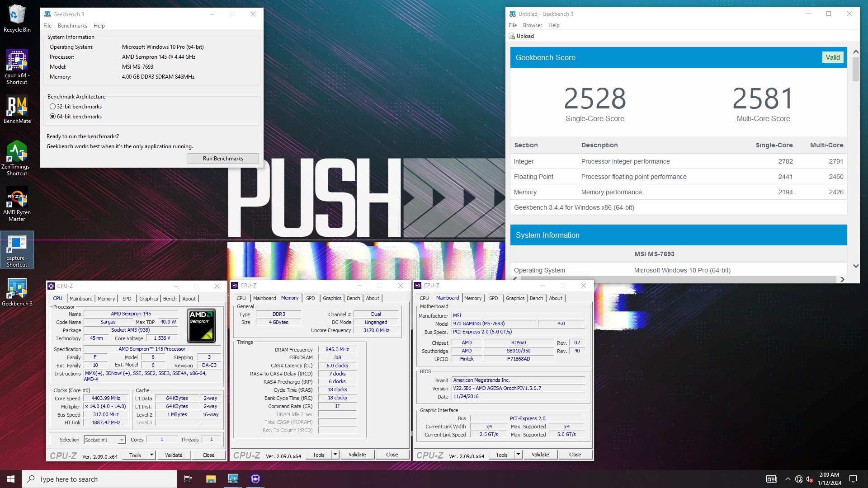
Task: Click Run Benchmarks button
Action: pos(223,159)
